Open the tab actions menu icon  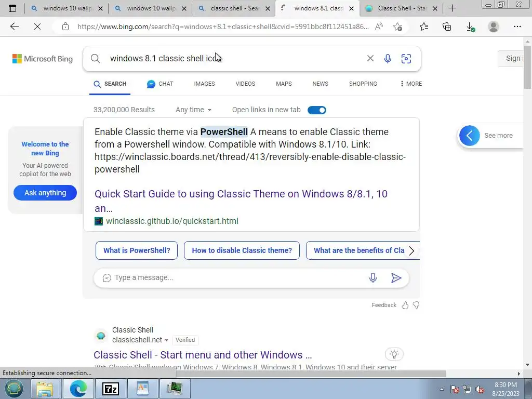point(12,8)
